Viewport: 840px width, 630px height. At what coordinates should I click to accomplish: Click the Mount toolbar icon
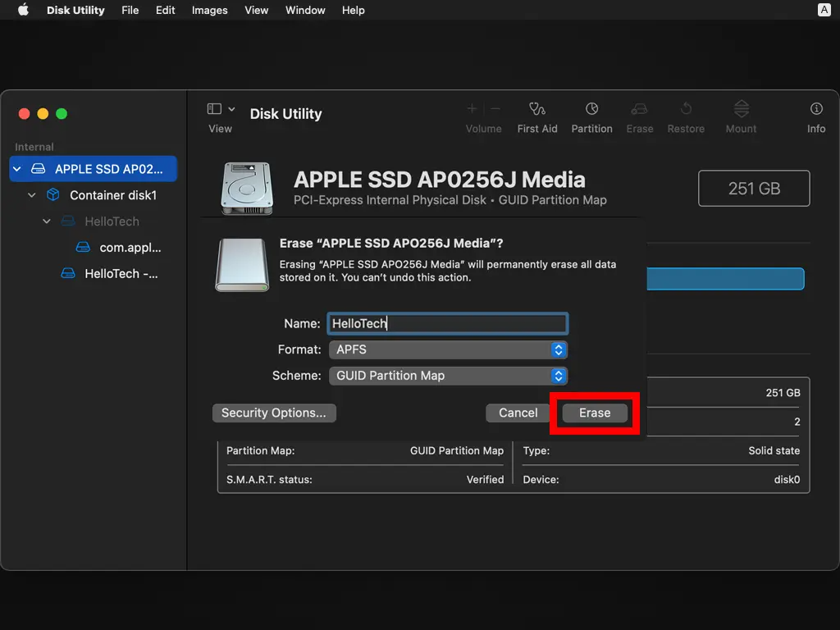(x=741, y=109)
